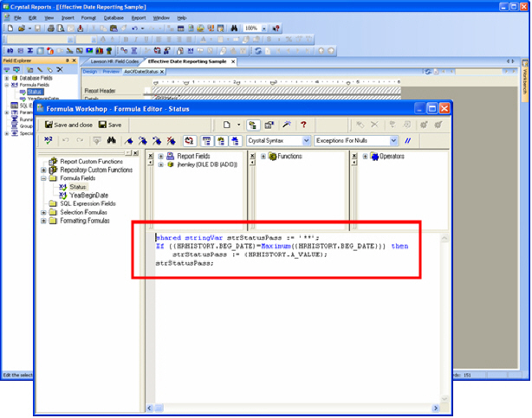Click Insert Chart icon in Insert toolbar

(x=99, y=51)
